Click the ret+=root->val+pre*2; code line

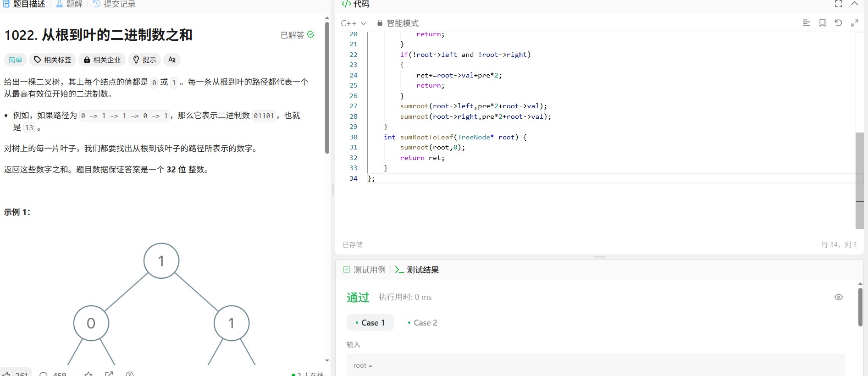coord(459,75)
